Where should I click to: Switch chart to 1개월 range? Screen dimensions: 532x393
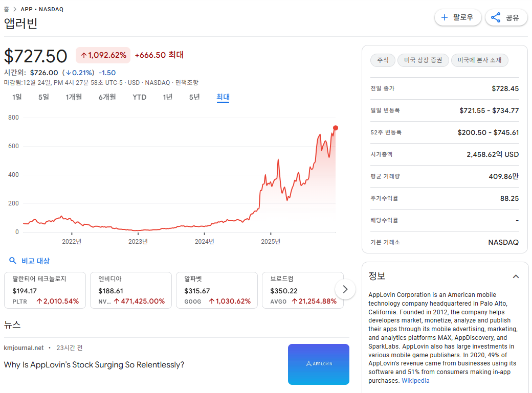click(x=74, y=97)
